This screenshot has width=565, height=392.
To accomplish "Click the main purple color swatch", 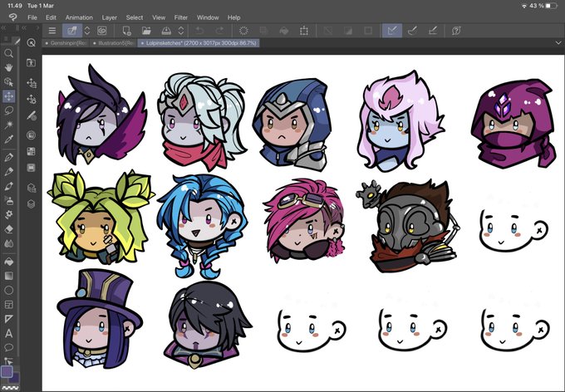I will point(7,371).
